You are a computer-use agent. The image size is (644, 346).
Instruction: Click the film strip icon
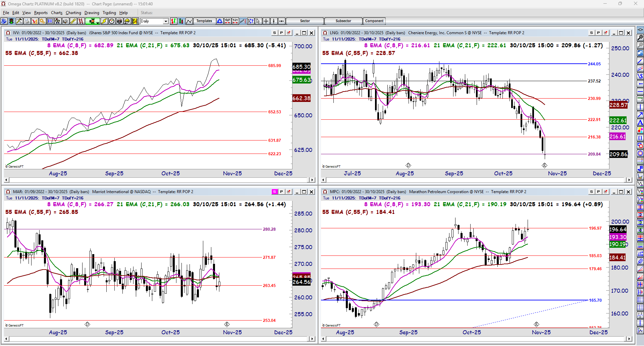tap(135, 21)
